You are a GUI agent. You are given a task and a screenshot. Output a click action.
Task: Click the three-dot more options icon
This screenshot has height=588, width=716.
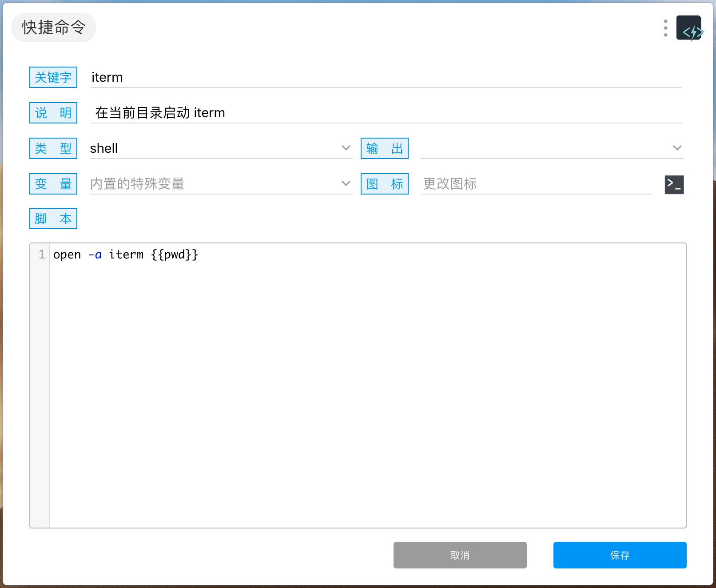point(665,28)
